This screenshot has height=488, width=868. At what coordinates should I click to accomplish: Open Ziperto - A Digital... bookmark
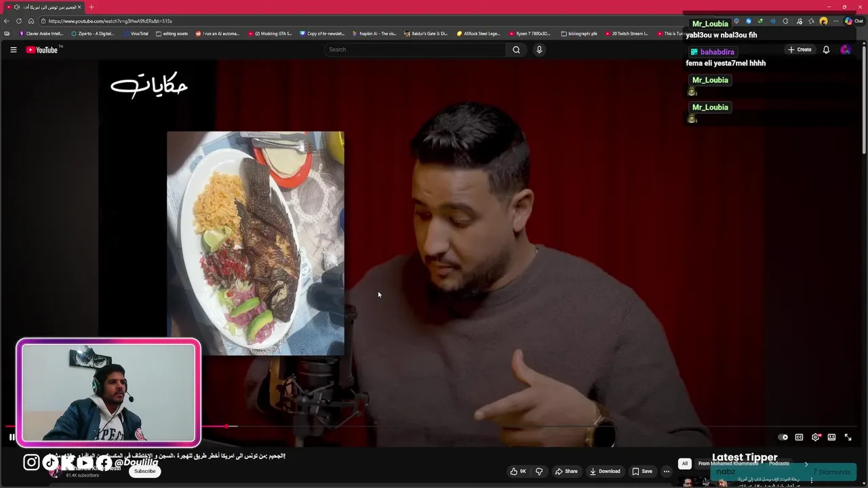tap(92, 33)
